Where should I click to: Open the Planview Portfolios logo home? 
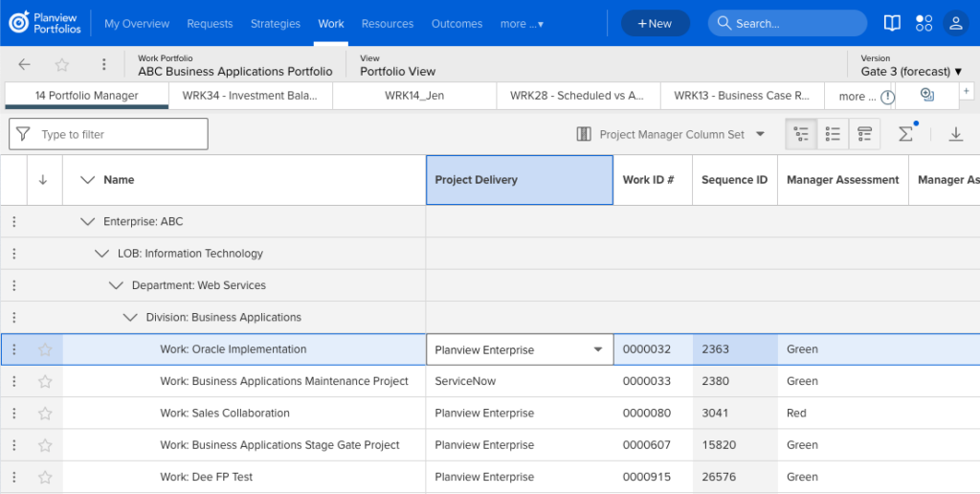(x=44, y=23)
